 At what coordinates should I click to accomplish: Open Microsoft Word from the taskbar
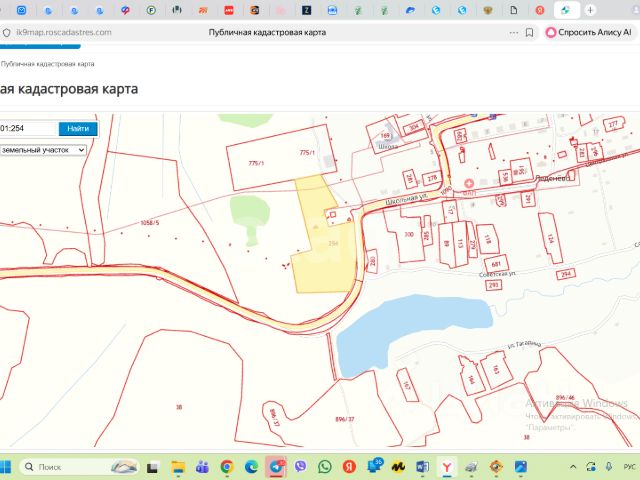[421, 467]
